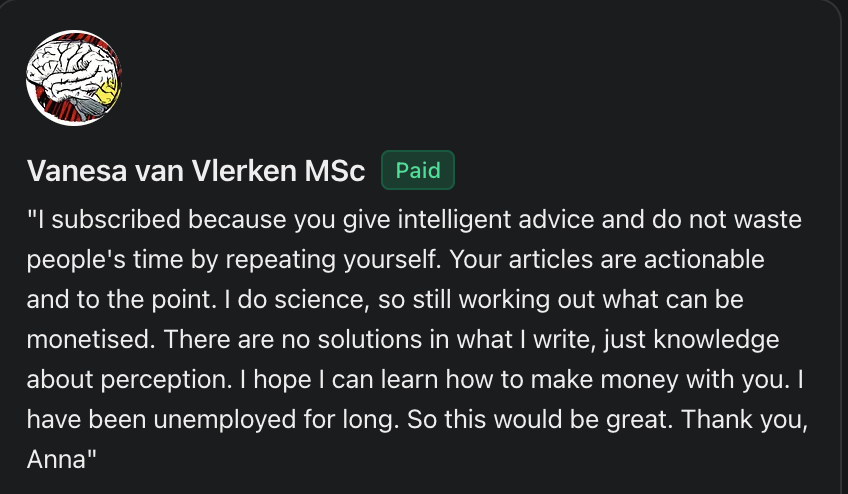Click the green Paid badge
The image size is (848, 494).
click(418, 170)
